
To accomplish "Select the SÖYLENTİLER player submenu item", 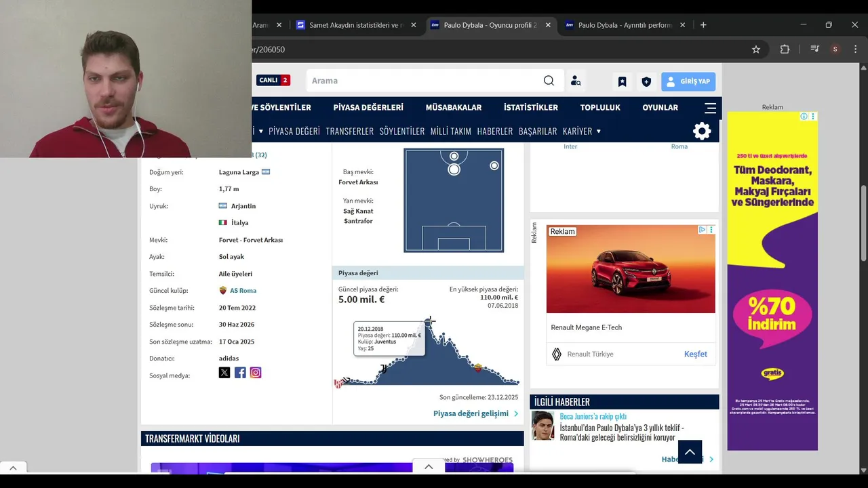I will [402, 131].
